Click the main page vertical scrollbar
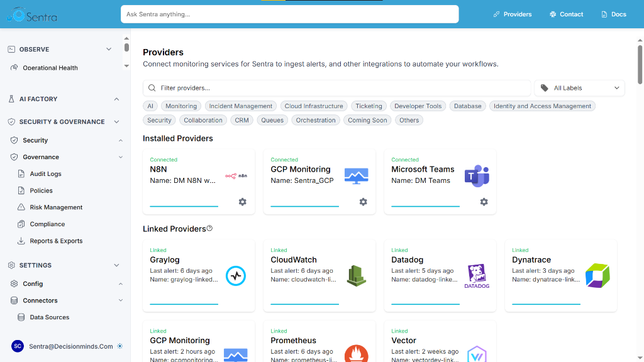 [640, 65]
